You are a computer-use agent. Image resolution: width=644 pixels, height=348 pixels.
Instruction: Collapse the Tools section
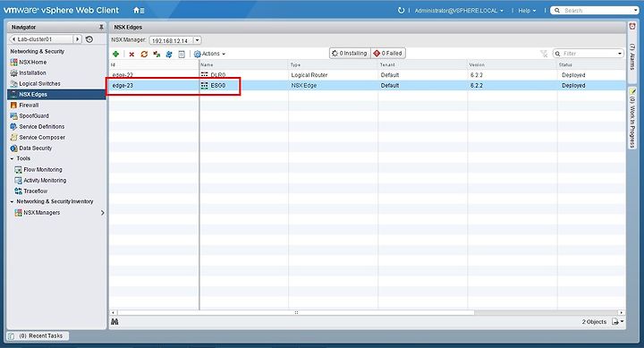click(12, 158)
